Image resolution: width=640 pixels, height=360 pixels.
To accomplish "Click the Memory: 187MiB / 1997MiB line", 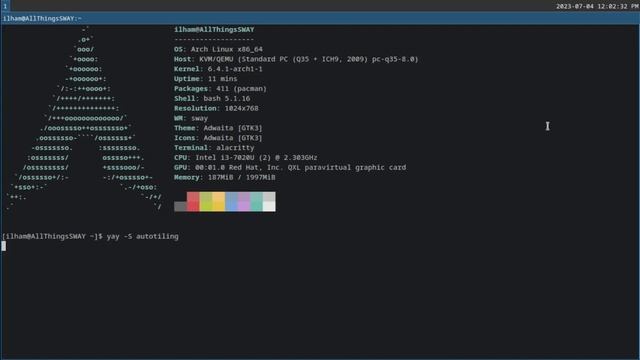I will point(224,177).
